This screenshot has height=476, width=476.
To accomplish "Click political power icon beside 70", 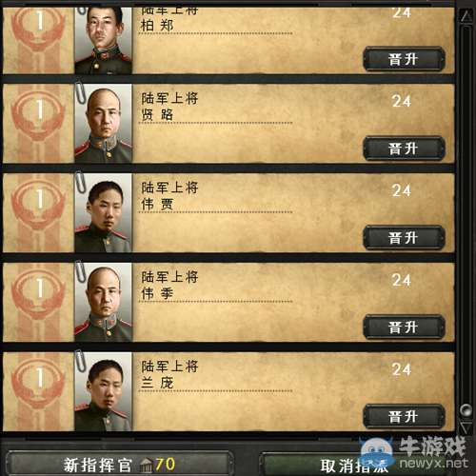I will point(147,465).
